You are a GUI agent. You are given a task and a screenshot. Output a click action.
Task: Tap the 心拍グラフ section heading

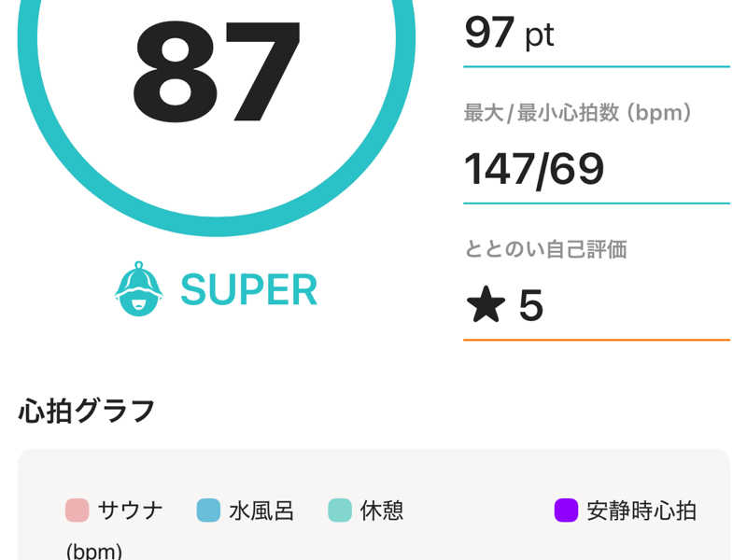tap(87, 411)
